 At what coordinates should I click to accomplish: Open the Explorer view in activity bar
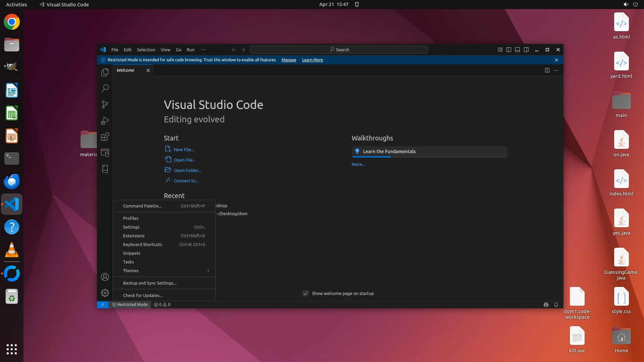[105, 72]
